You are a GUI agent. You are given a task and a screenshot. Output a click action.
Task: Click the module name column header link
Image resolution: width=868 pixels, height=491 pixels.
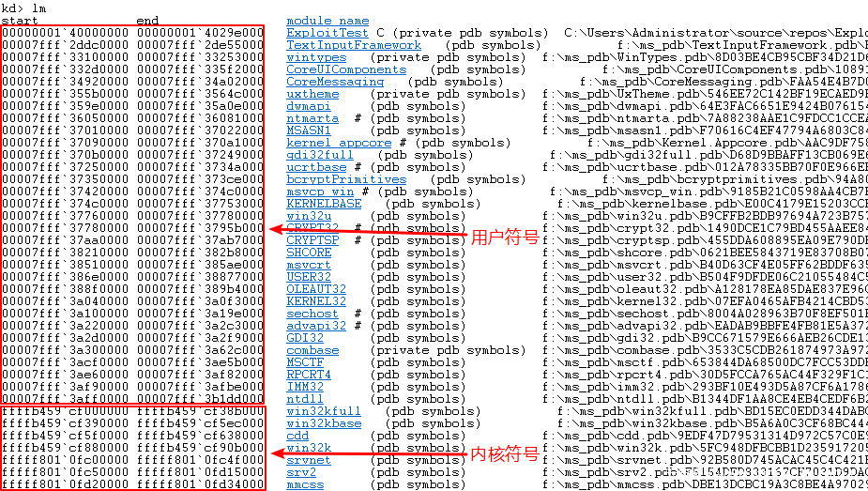(327, 21)
